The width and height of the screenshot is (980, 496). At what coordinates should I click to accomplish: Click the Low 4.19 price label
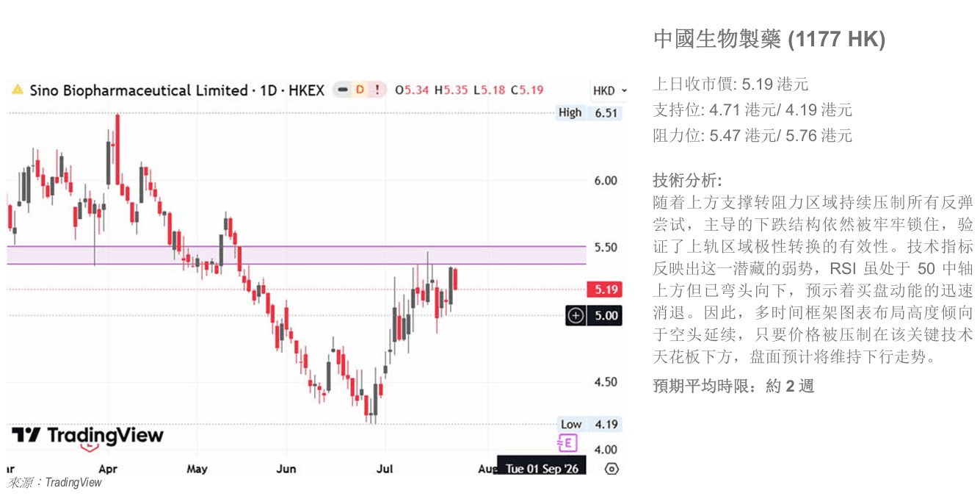coord(589,424)
